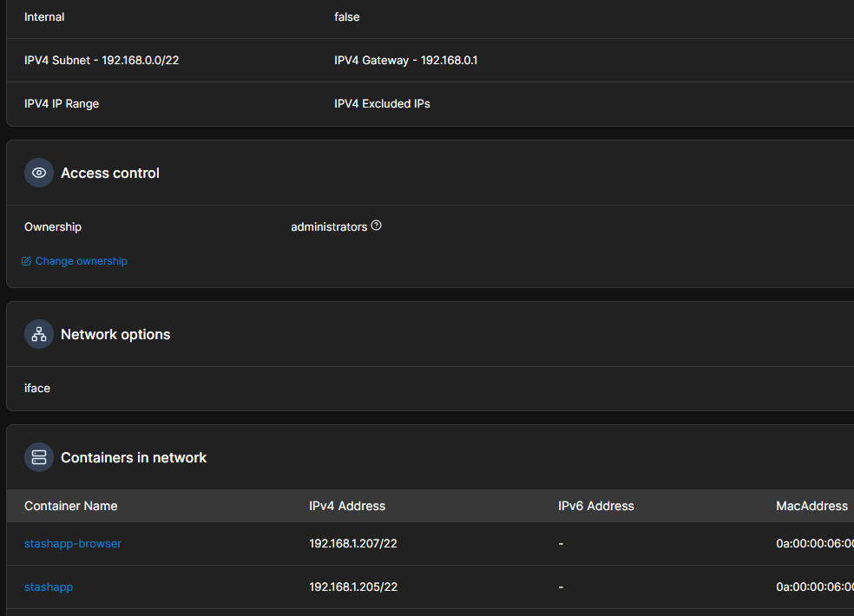Click the IPv6 Address column header

coord(596,506)
